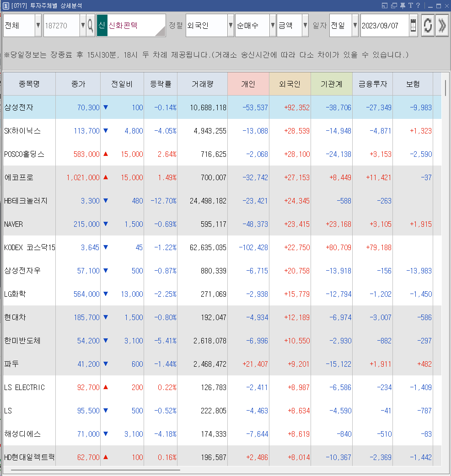Select the 파두 row

(x=222, y=364)
